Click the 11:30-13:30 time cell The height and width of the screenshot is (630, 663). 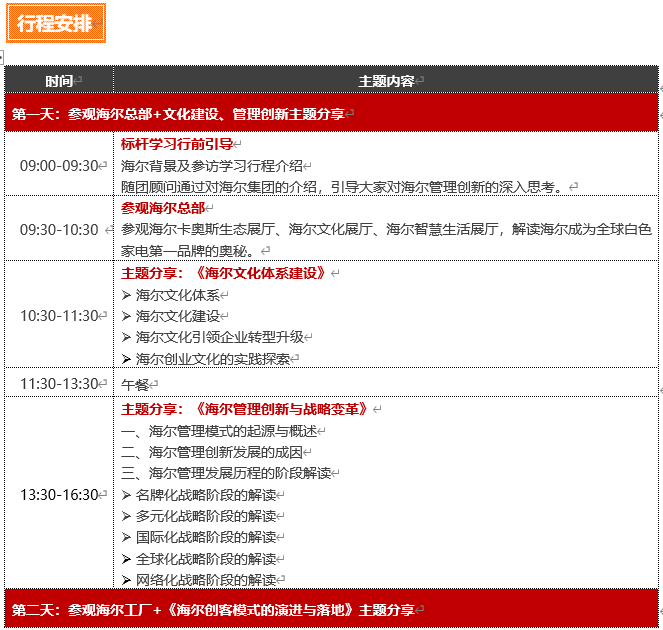coord(59,384)
